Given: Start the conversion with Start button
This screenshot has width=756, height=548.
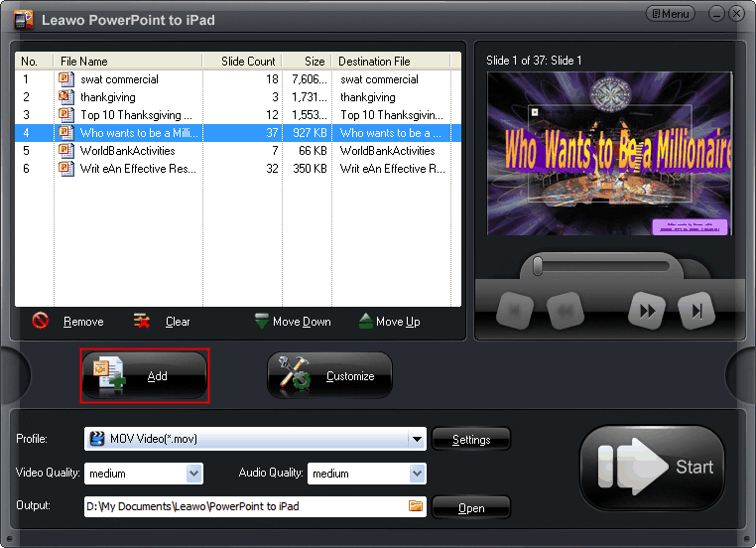Looking at the screenshot, I should pyautogui.click(x=652, y=468).
